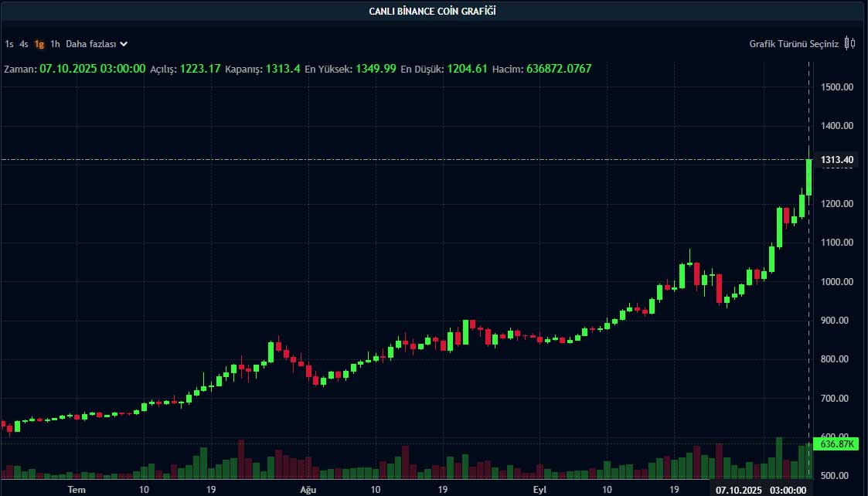Click the Tem month label on time axis

[77, 490]
